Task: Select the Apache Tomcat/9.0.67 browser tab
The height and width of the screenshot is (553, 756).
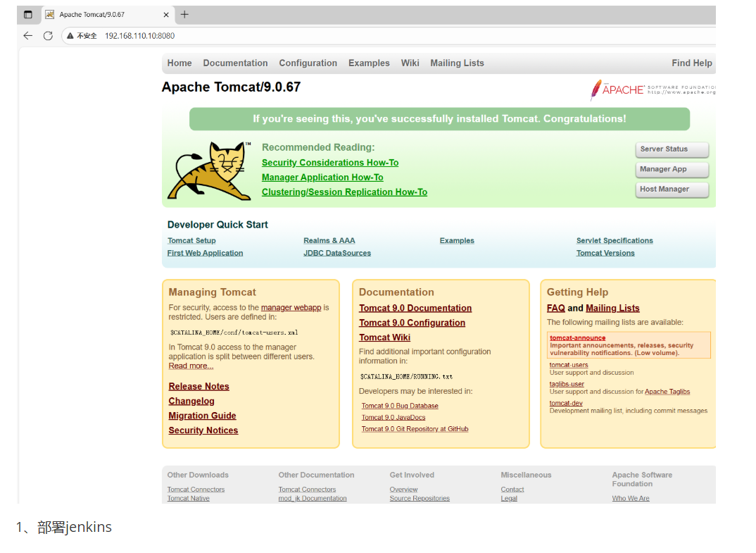Action: [108, 15]
